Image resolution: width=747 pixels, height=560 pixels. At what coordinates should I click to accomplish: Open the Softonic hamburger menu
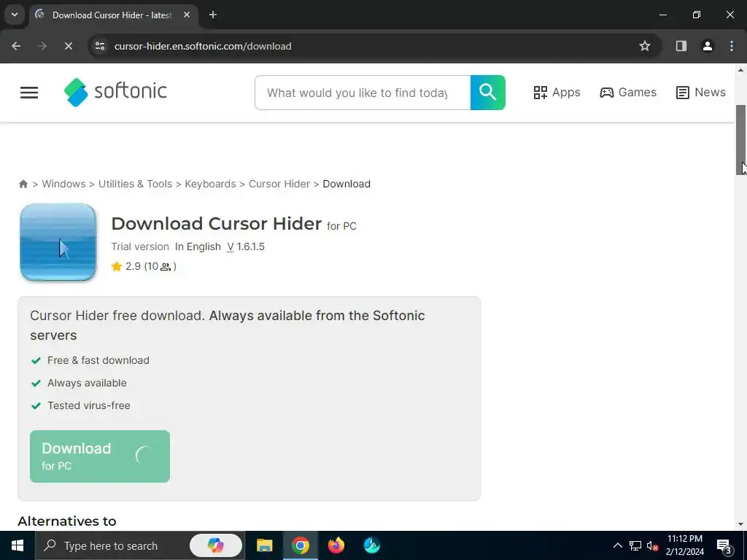[x=29, y=93]
